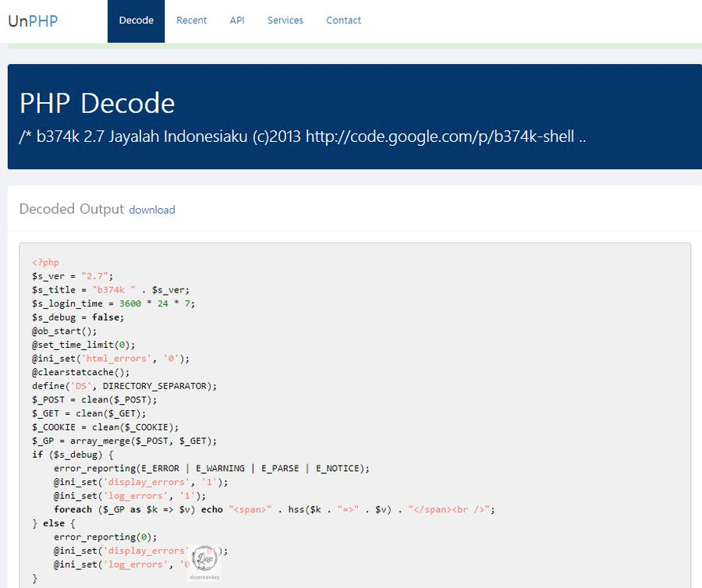This screenshot has height=588, width=702.
Task: Click the <?php opening tag line
Action: [46, 263]
